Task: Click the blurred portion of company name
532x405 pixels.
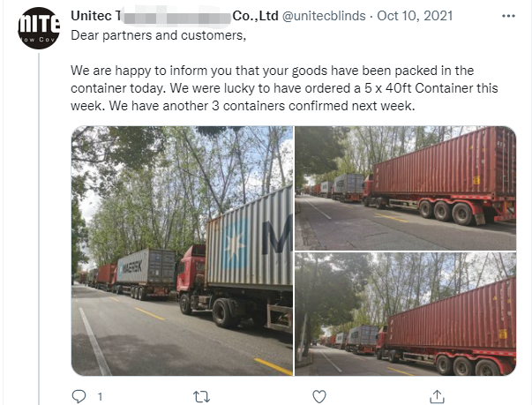Action: coord(176,17)
